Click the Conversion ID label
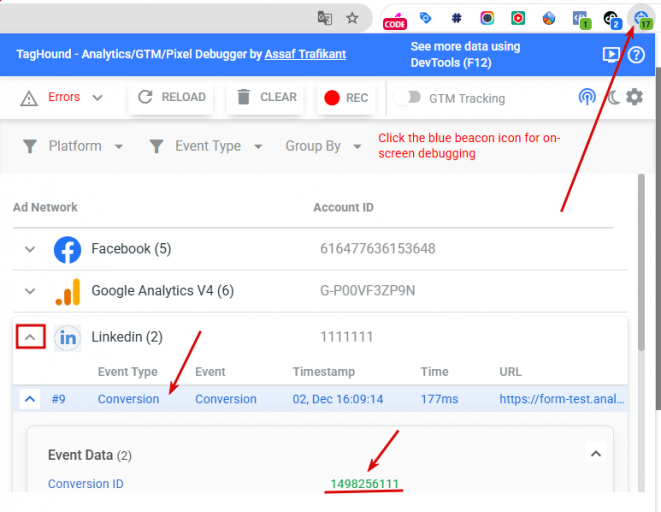This screenshot has width=661, height=512. coord(86,484)
